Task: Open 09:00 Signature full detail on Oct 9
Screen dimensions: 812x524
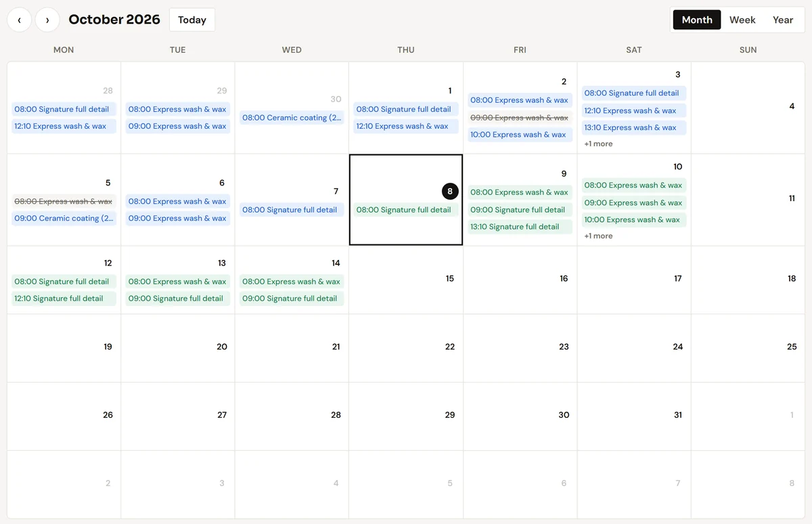Action: pyautogui.click(x=520, y=210)
